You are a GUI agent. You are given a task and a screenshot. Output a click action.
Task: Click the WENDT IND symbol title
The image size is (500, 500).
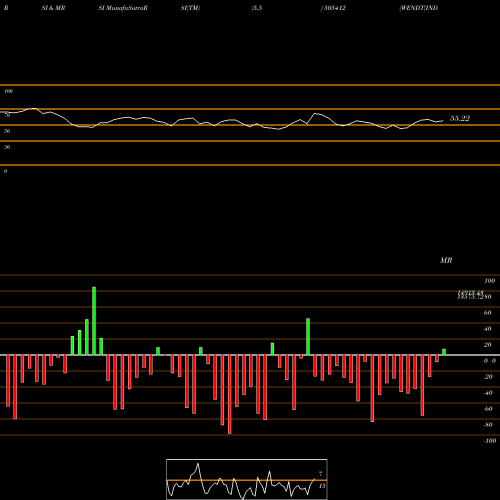point(419,8)
